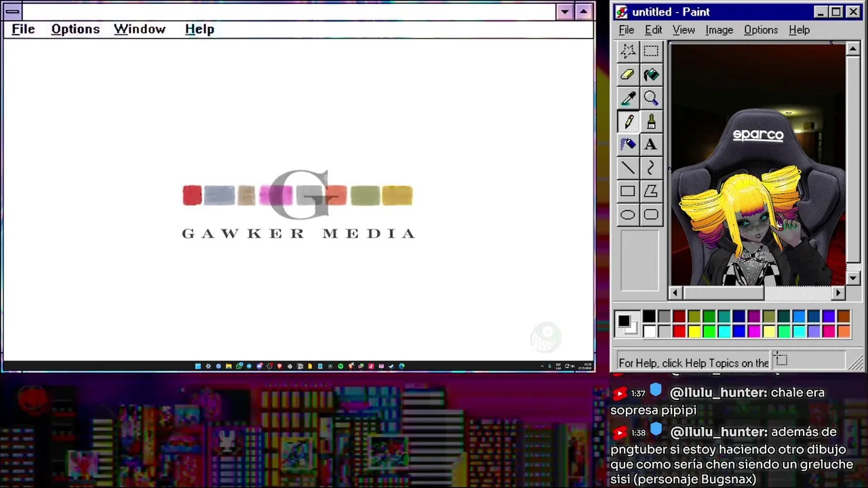Open the Microsoft Edge taskbar icon
Image resolution: width=868 pixels, height=488 pixels.
[x=401, y=366]
